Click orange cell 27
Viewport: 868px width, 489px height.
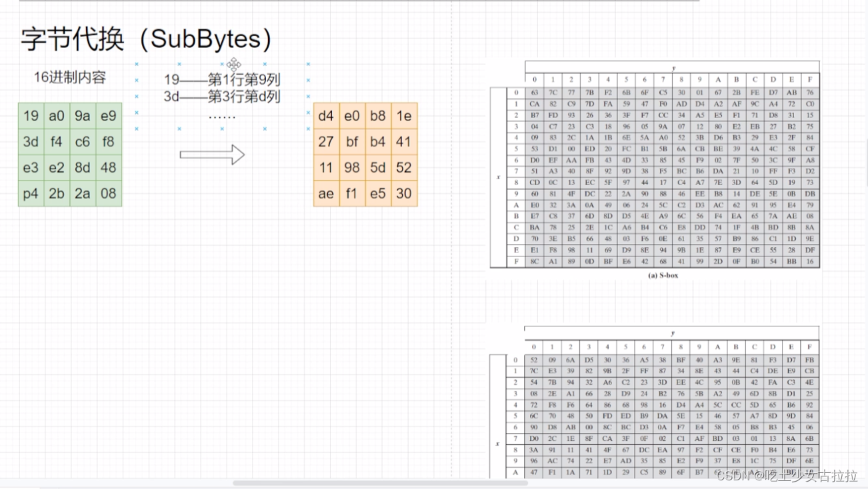pos(326,142)
